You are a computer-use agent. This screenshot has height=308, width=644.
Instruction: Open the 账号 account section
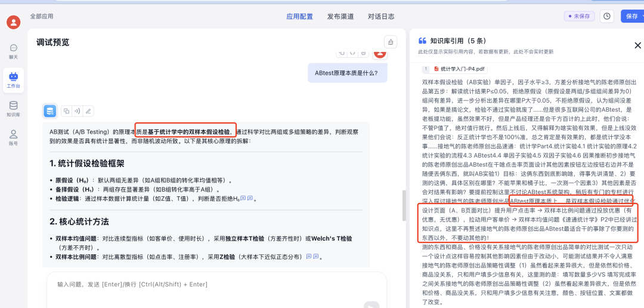tap(14, 137)
